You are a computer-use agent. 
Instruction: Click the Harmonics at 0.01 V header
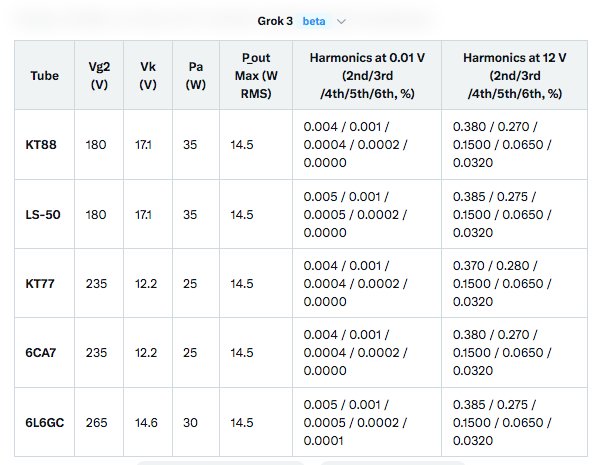367,75
